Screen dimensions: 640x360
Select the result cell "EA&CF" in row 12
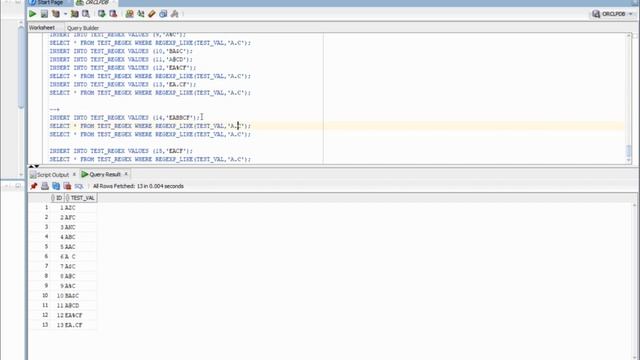[81, 316]
